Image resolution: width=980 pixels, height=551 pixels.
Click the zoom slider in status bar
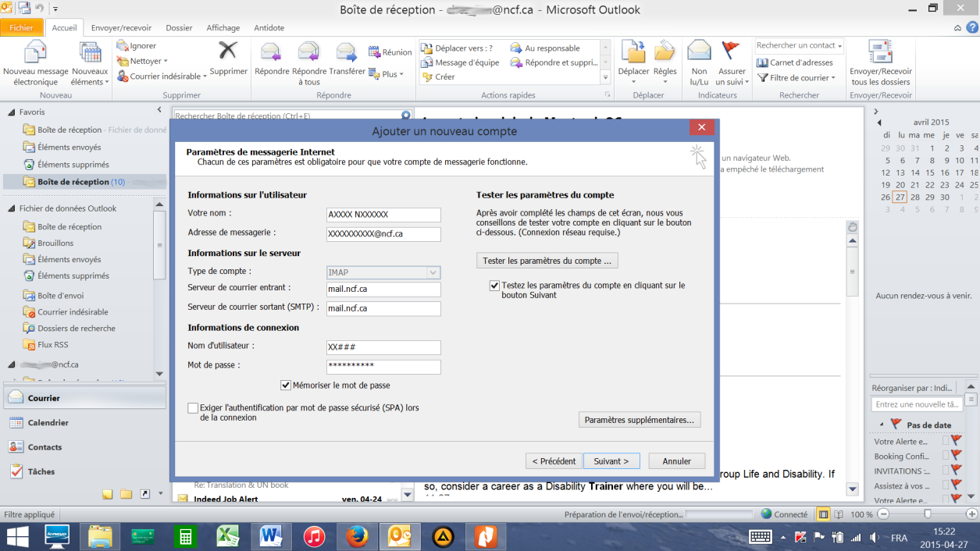pos(927,514)
